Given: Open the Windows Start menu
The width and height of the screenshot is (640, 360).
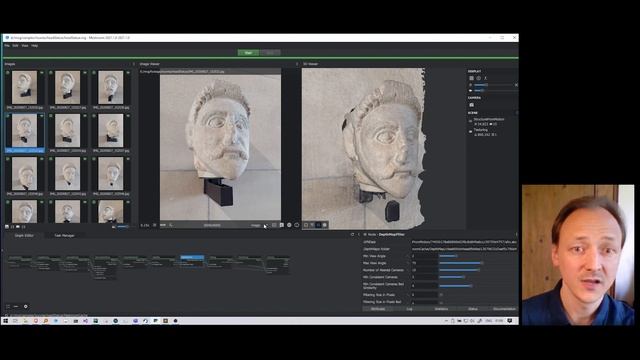Looking at the screenshot, I should [6, 321].
